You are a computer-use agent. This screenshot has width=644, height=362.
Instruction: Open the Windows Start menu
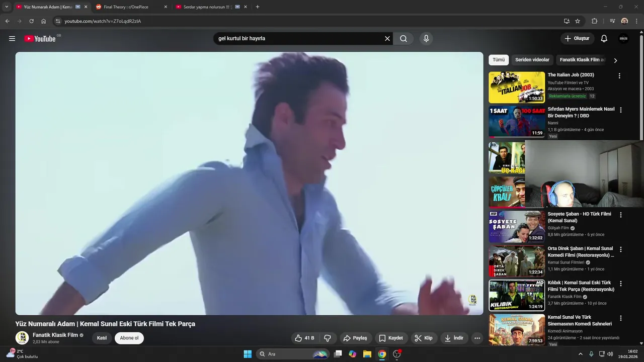tap(248, 354)
